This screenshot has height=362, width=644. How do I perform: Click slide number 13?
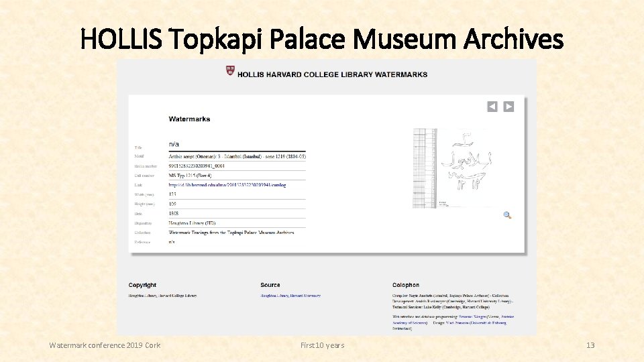pos(590,345)
